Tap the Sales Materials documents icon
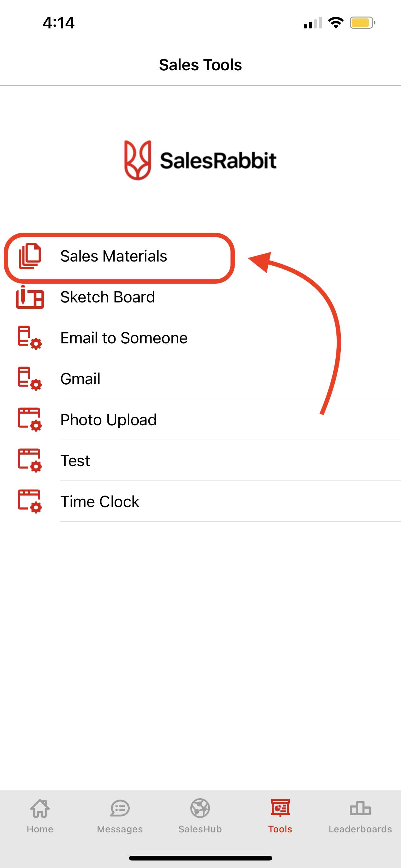Screen dimensions: 401x868 click(x=30, y=256)
